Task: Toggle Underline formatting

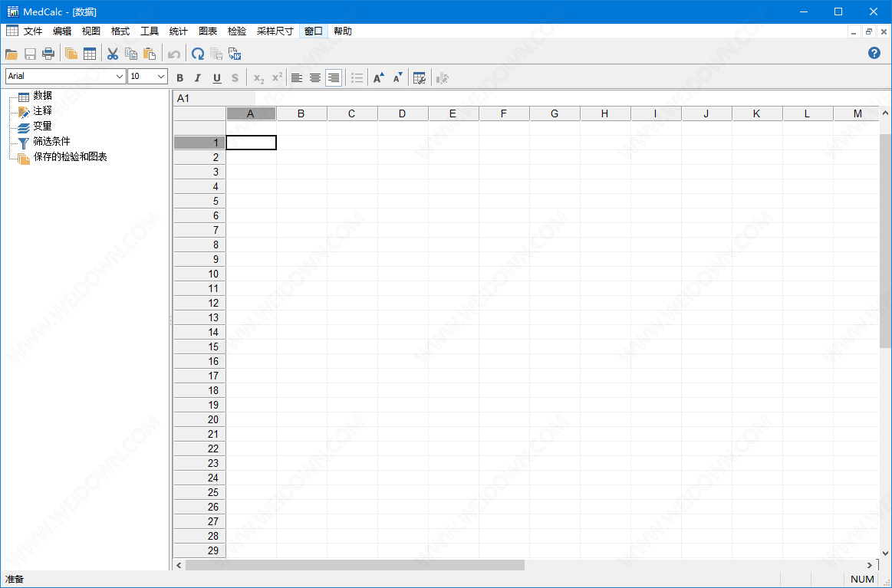Action: [x=217, y=78]
